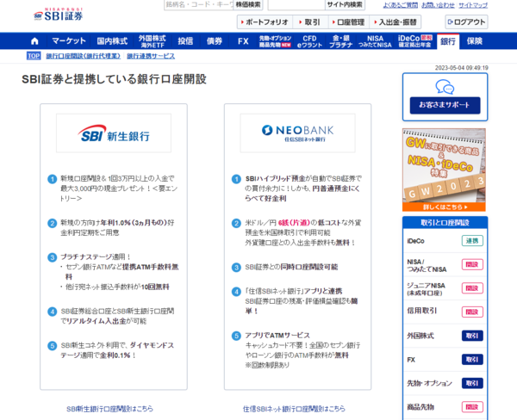Select the iDeCo 確定拠出年金 tab

[x=414, y=41]
